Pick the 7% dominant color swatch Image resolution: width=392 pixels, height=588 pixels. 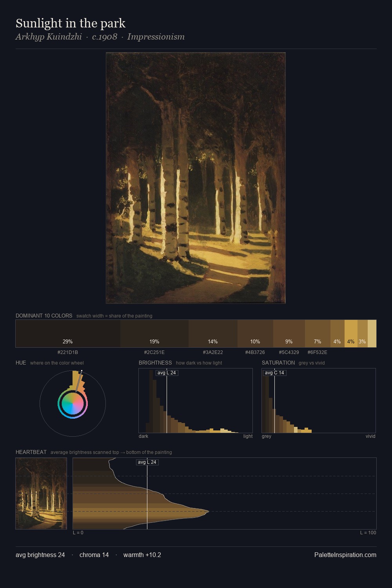(318, 334)
